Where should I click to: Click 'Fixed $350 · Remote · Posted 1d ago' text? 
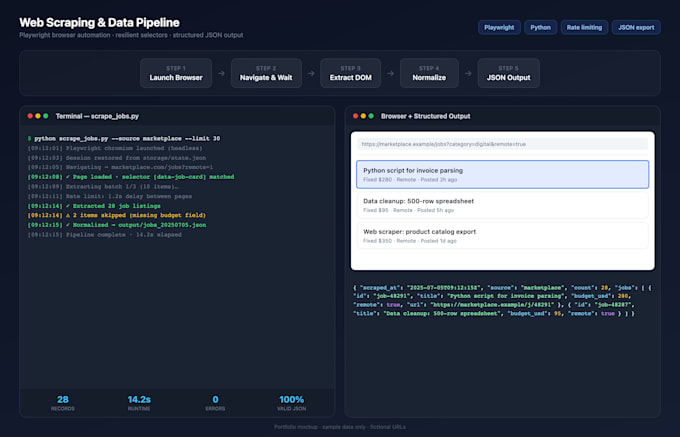pyautogui.click(x=410, y=241)
